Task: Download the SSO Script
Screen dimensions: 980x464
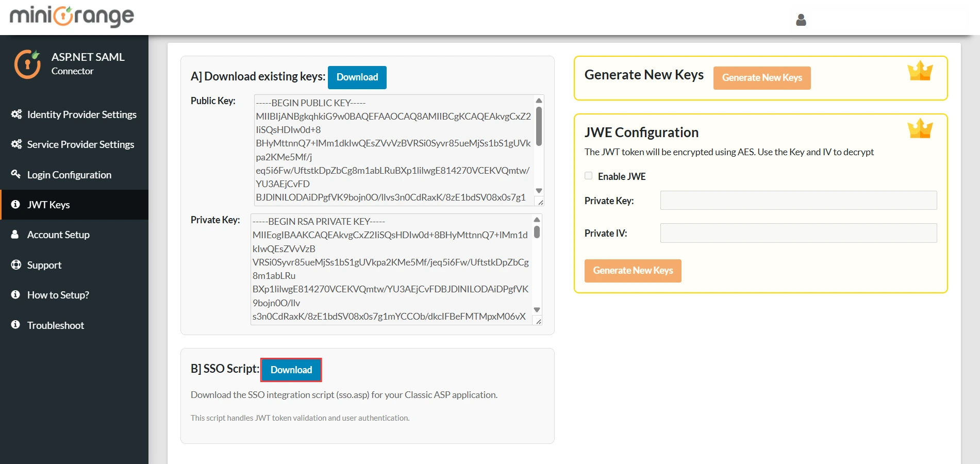Action: pyautogui.click(x=291, y=370)
